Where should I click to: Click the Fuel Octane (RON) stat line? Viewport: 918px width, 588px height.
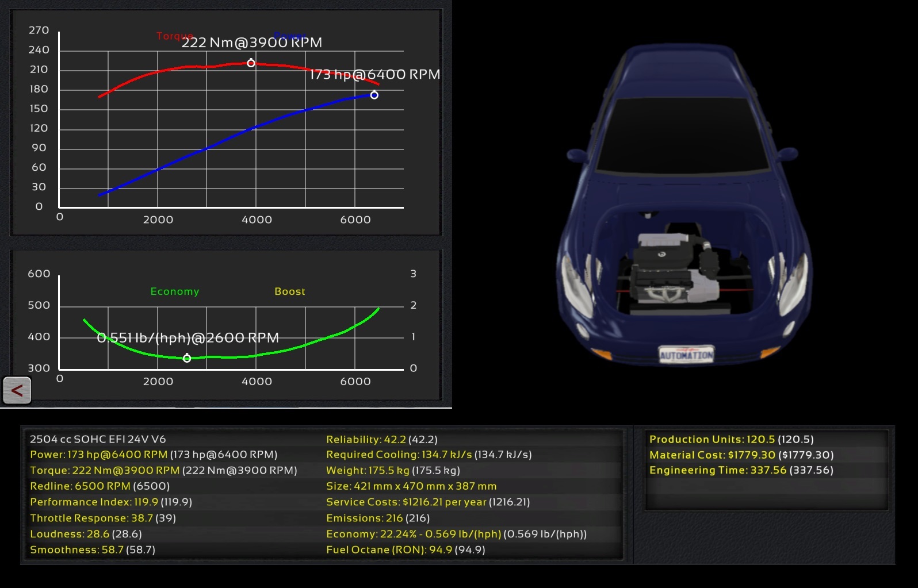[405, 549]
